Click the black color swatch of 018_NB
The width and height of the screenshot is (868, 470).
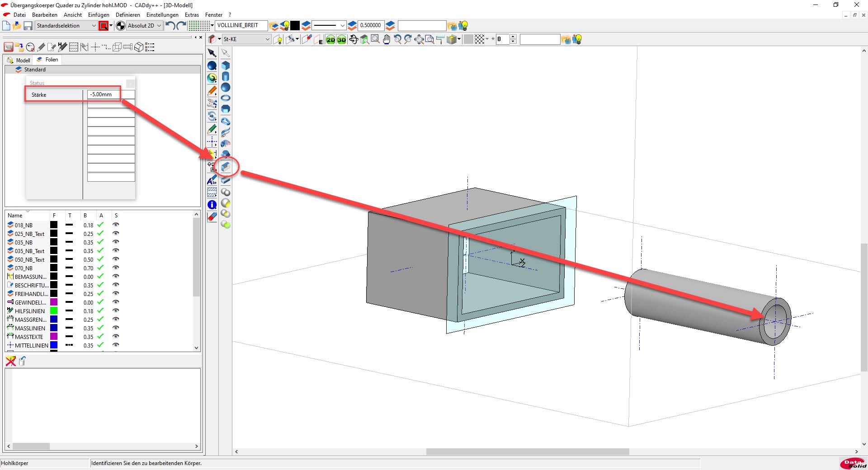(x=54, y=225)
